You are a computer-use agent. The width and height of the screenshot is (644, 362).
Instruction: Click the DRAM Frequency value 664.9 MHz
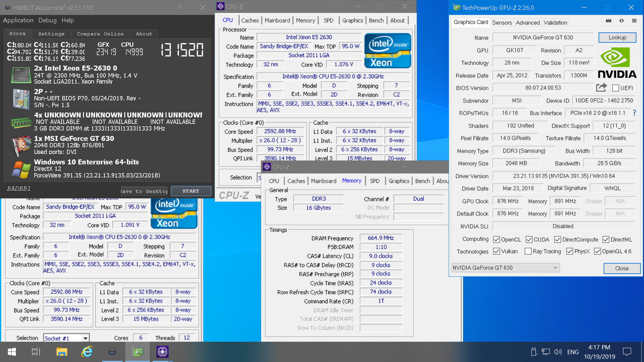click(x=381, y=238)
